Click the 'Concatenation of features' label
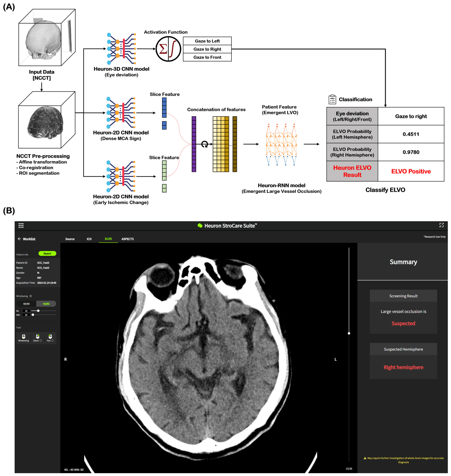 216,110
